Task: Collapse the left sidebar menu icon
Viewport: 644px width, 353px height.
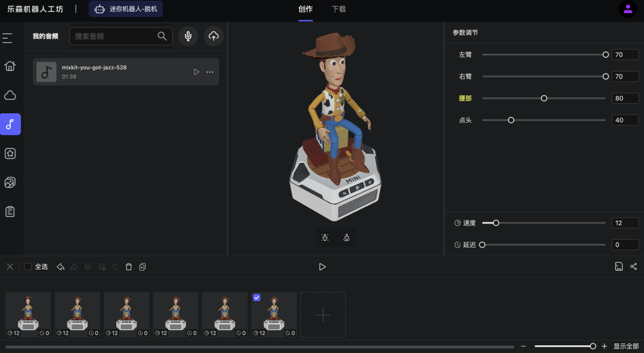Action: [x=7, y=38]
